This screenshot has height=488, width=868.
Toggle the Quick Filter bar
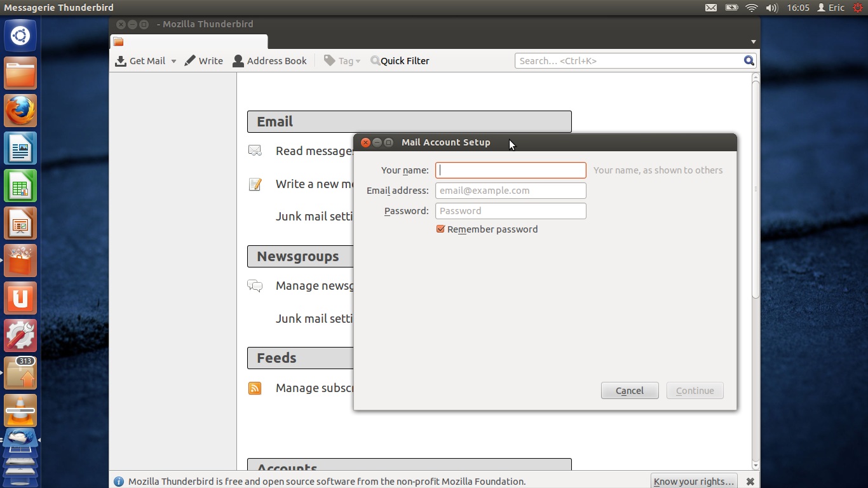pos(400,61)
